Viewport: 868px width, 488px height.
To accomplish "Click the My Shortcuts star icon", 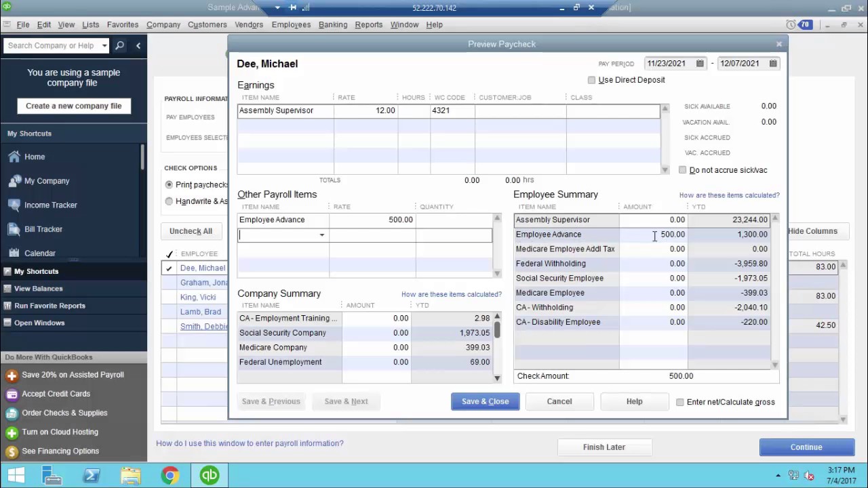I will tap(7, 271).
